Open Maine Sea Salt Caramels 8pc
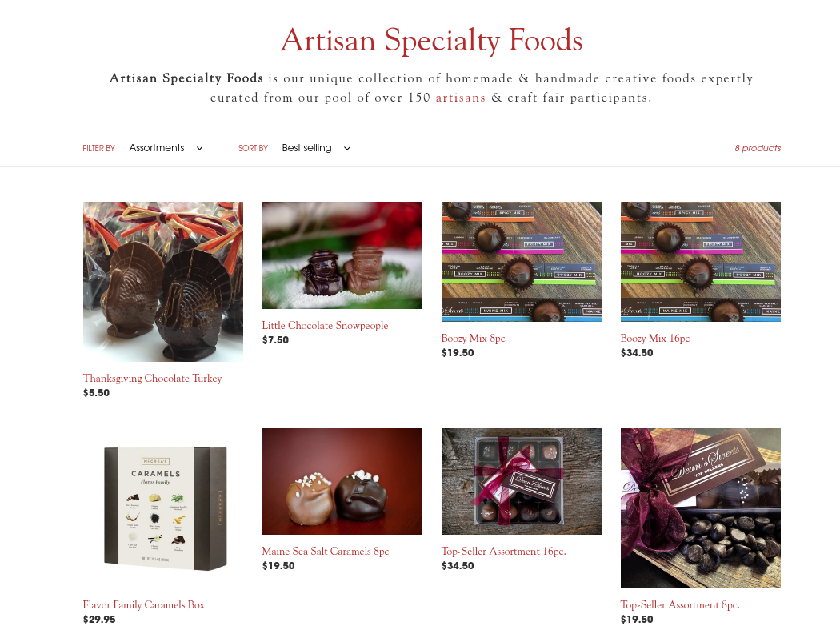840x642 pixels. point(325,552)
